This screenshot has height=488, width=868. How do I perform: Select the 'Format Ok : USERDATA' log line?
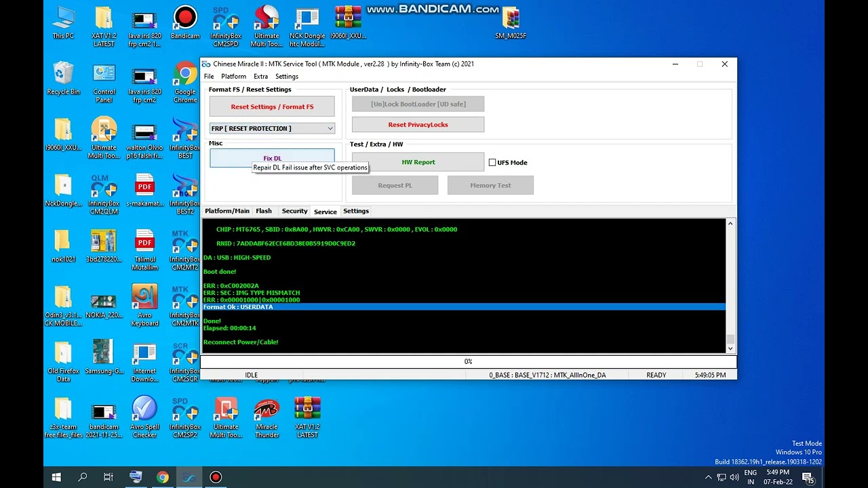[x=464, y=307]
